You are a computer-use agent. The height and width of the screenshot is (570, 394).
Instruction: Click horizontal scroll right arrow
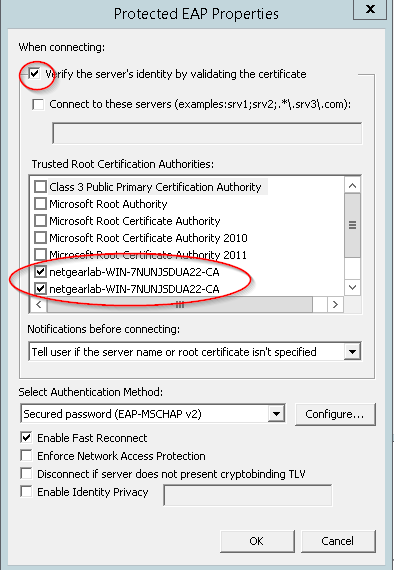(x=335, y=304)
